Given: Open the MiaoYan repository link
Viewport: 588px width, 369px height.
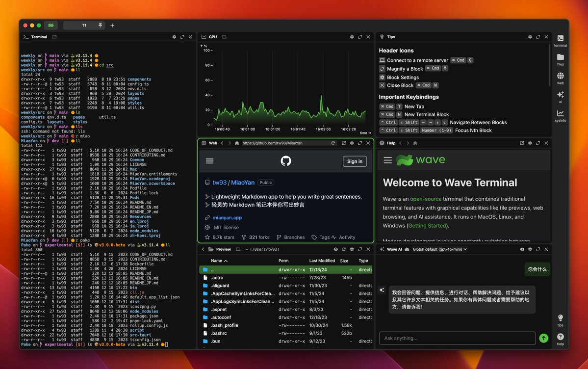Looking at the screenshot, I should click(243, 183).
